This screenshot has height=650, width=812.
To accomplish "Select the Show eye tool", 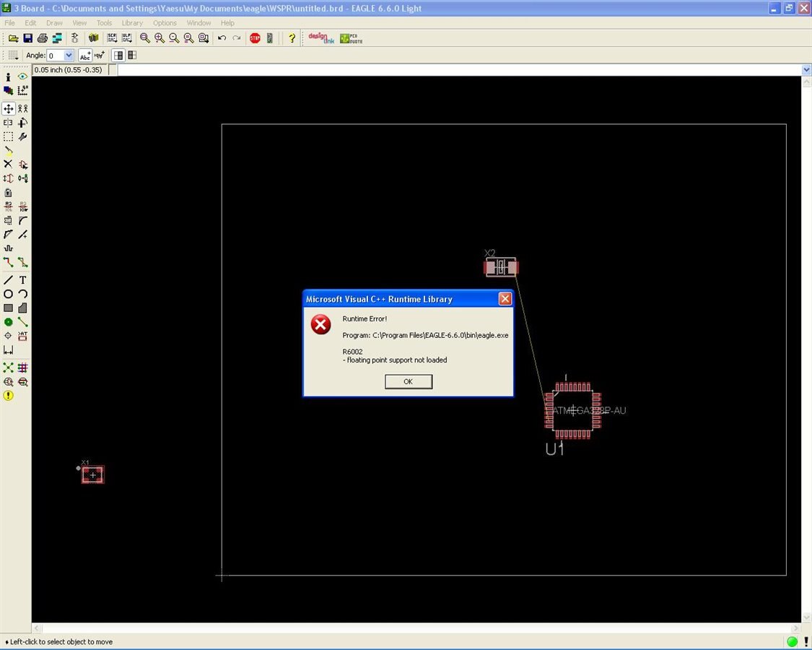I will tap(23, 77).
